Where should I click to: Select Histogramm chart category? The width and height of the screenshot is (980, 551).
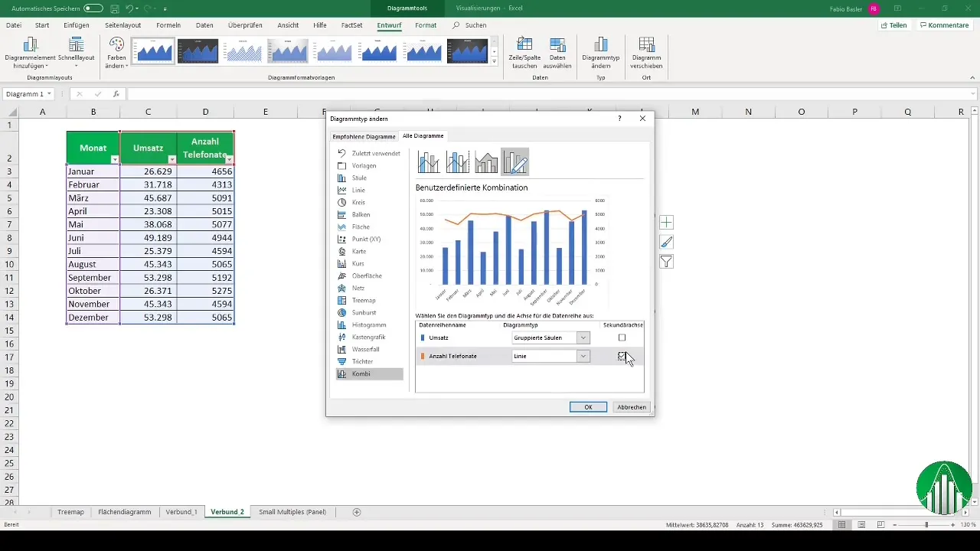click(x=370, y=324)
